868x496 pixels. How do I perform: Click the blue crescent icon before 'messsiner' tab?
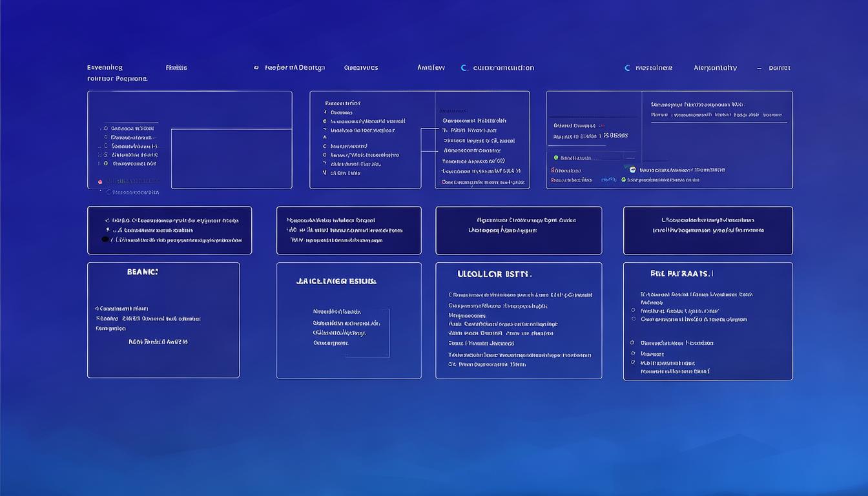(x=627, y=68)
